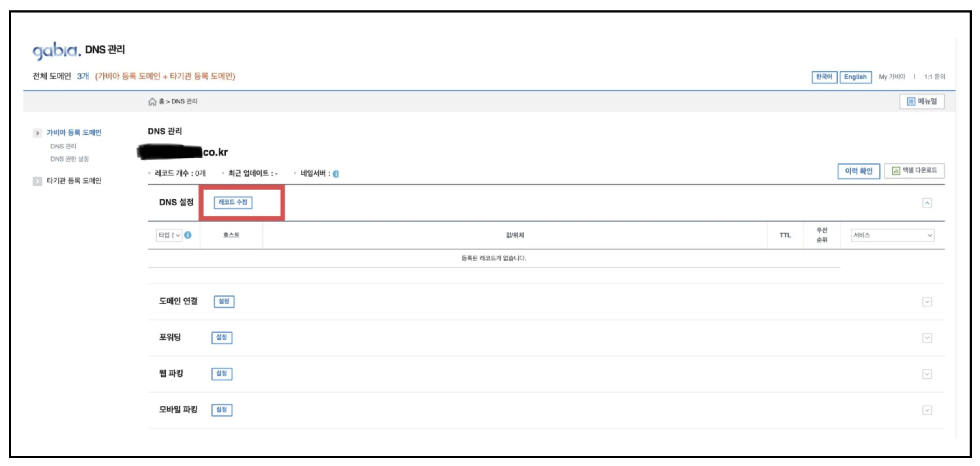Screen dimensions: 980x466
Task: Click nameserver info icon
Action: click(x=336, y=174)
